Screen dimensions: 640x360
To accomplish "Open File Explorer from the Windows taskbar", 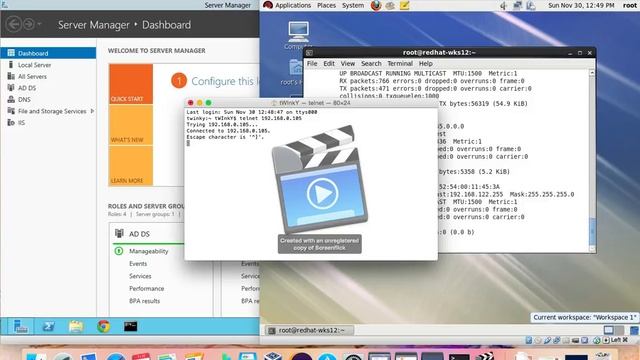I will tap(76, 327).
